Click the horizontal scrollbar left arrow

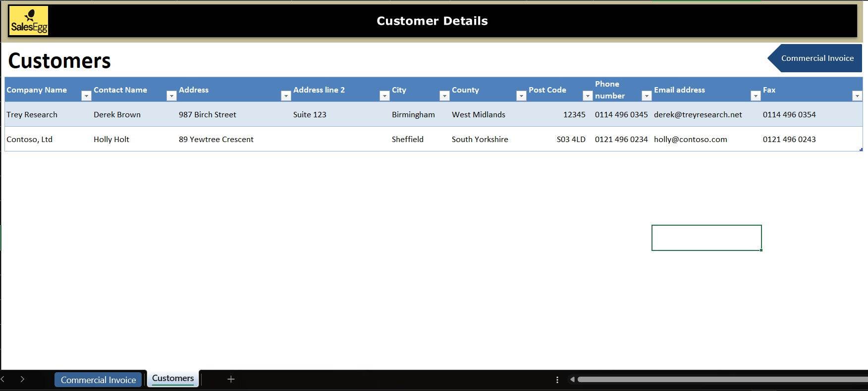coord(572,380)
